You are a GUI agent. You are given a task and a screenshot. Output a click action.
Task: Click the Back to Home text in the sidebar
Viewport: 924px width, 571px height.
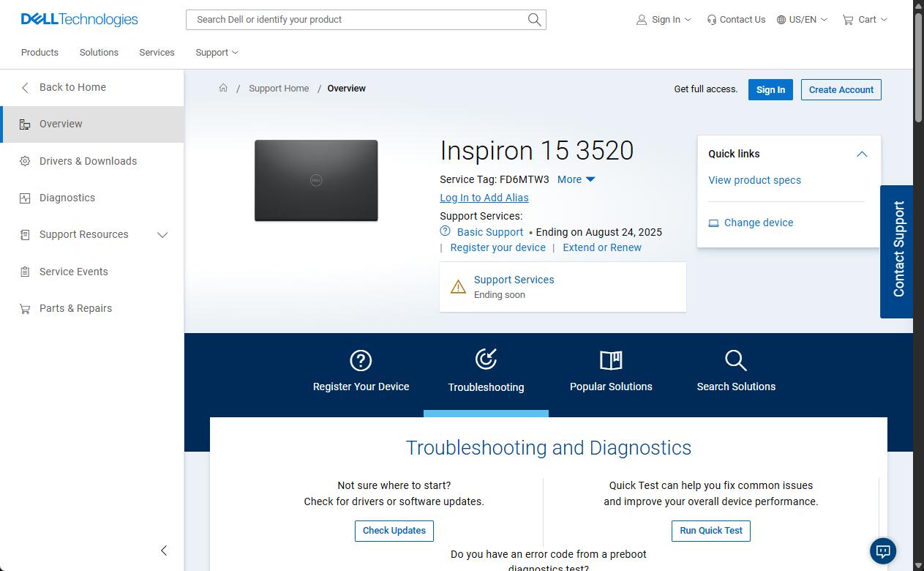point(72,87)
